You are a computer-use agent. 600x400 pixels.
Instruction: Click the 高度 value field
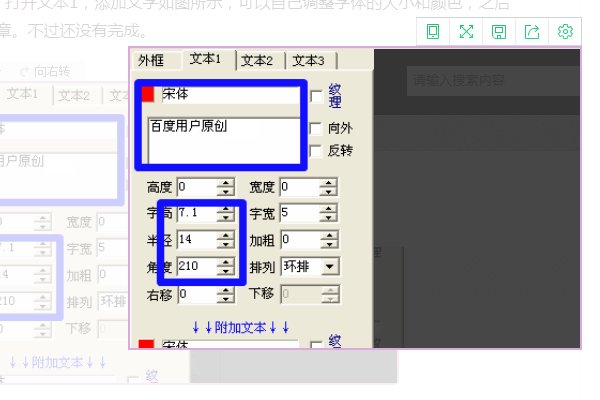click(x=197, y=187)
